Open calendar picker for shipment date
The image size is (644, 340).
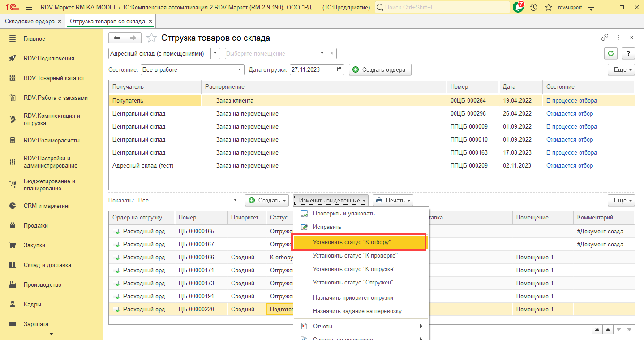339,69
